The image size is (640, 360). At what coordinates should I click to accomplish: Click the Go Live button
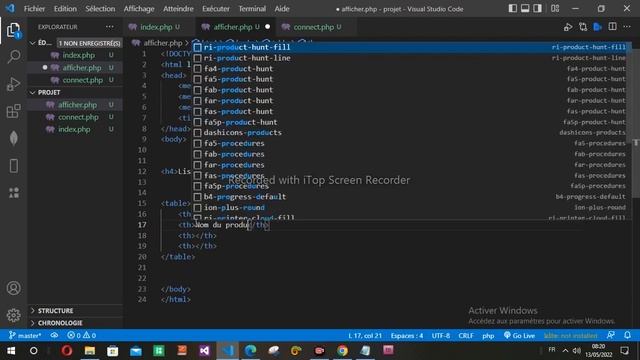(519, 336)
